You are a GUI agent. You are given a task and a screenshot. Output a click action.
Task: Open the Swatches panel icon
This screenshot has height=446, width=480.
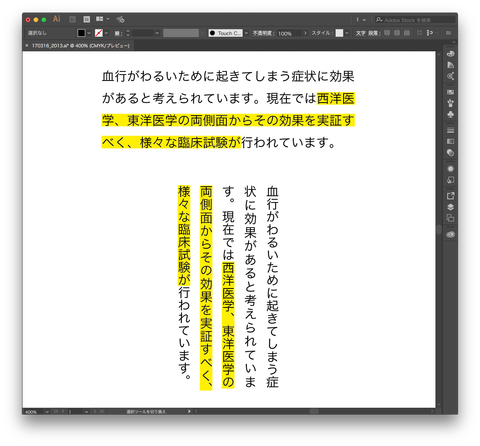(x=450, y=92)
